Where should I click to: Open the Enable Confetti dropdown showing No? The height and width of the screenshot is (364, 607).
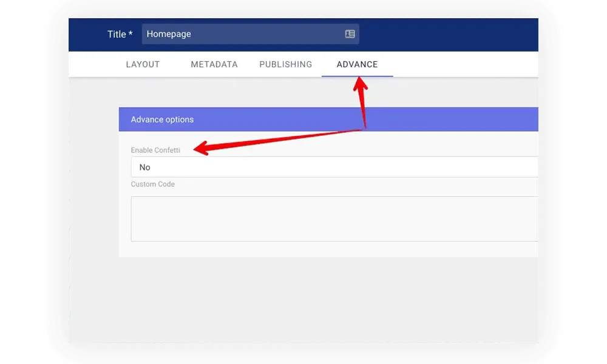(334, 167)
